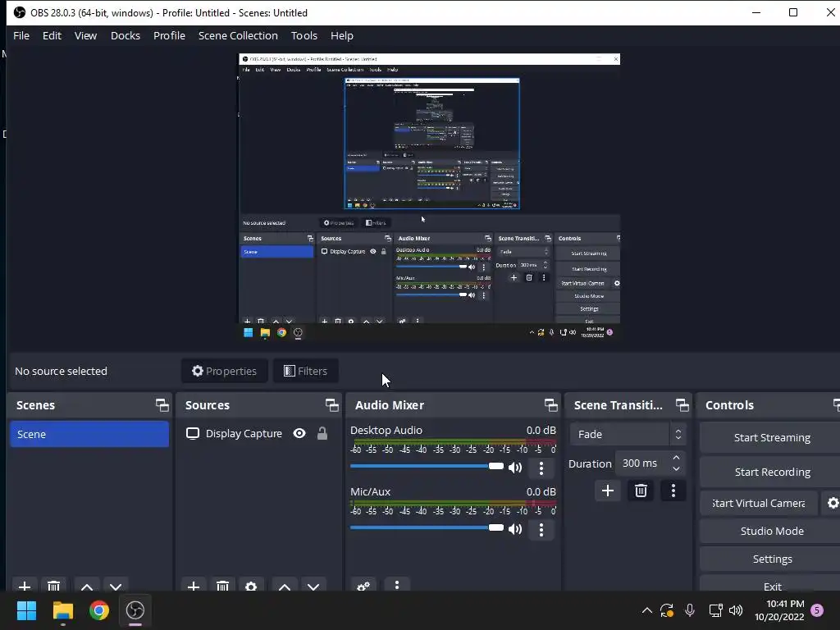
Task: Click Exit button in Controls
Action: coord(771,585)
